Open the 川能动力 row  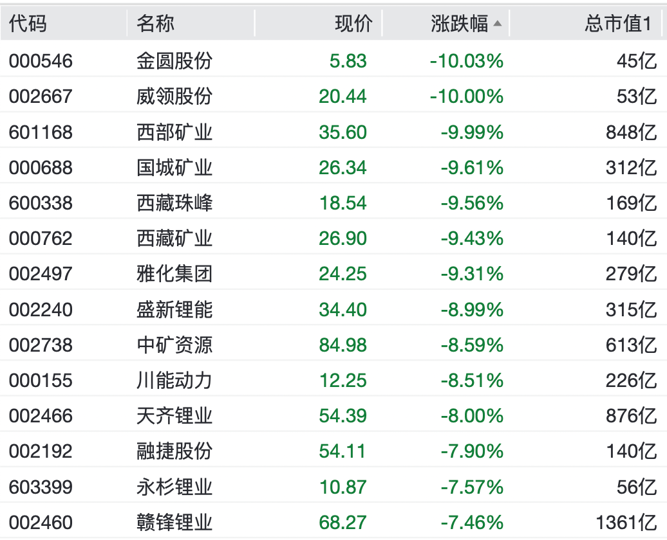pos(175,380)
